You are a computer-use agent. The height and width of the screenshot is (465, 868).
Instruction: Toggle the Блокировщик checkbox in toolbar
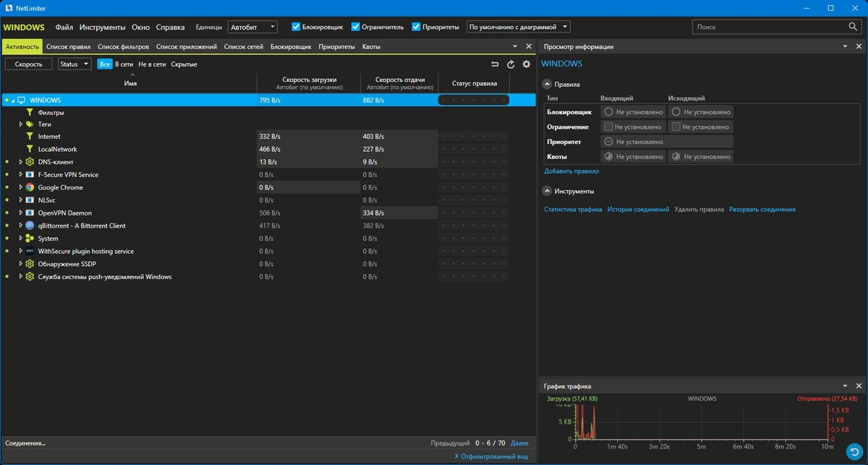coord(296,27)
